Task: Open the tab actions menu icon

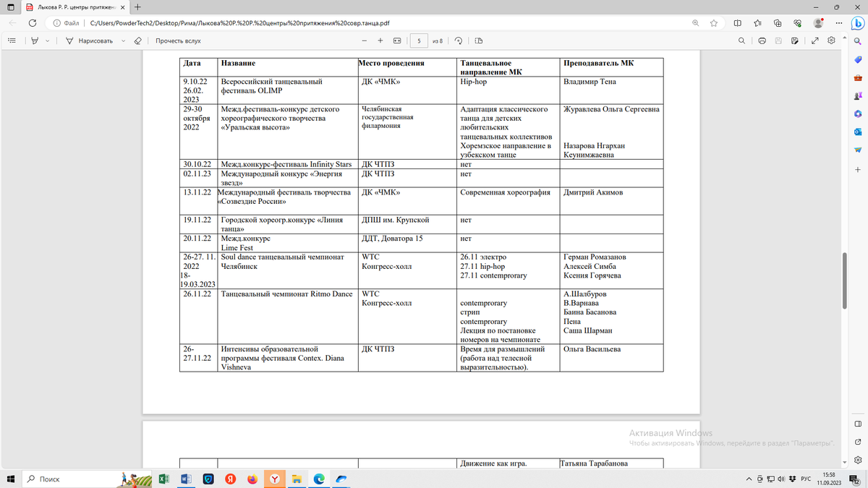Action: point(10,7)
